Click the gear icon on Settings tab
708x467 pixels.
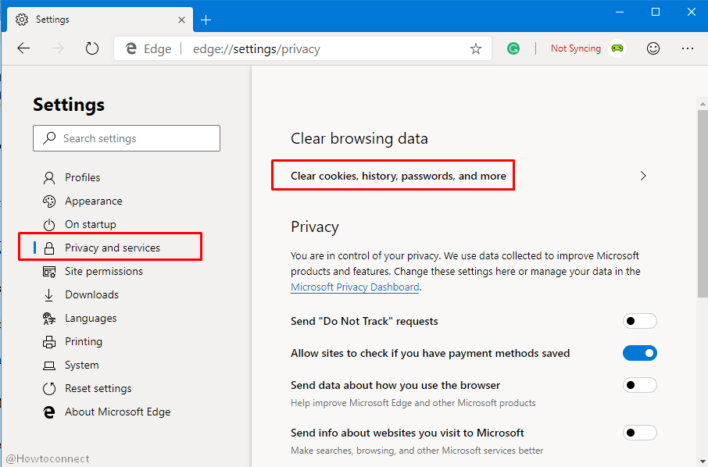point(22,19)
